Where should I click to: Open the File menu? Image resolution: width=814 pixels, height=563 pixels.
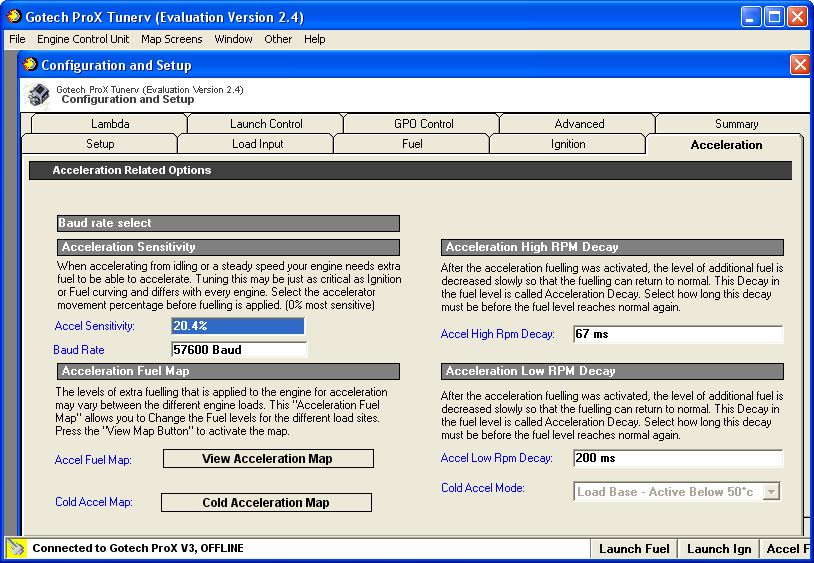pos(17,39)
